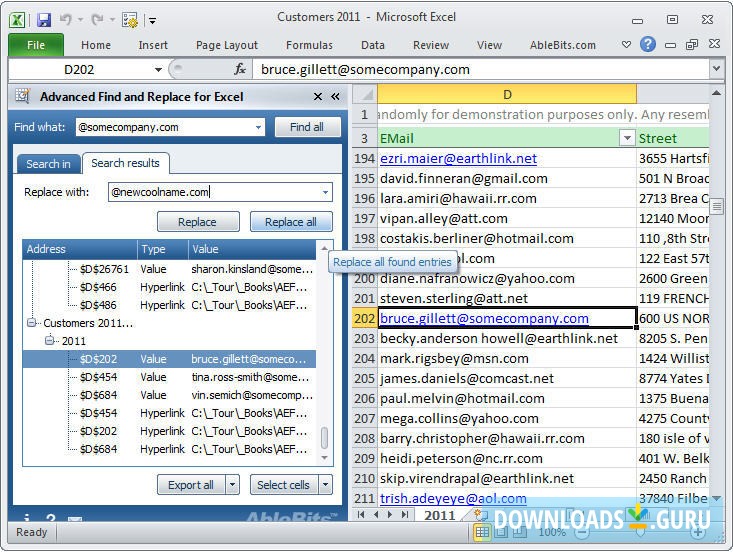733x552 pixels.
Task: Switch to Normal view status bar icon
Action: (x=482, y=532)
